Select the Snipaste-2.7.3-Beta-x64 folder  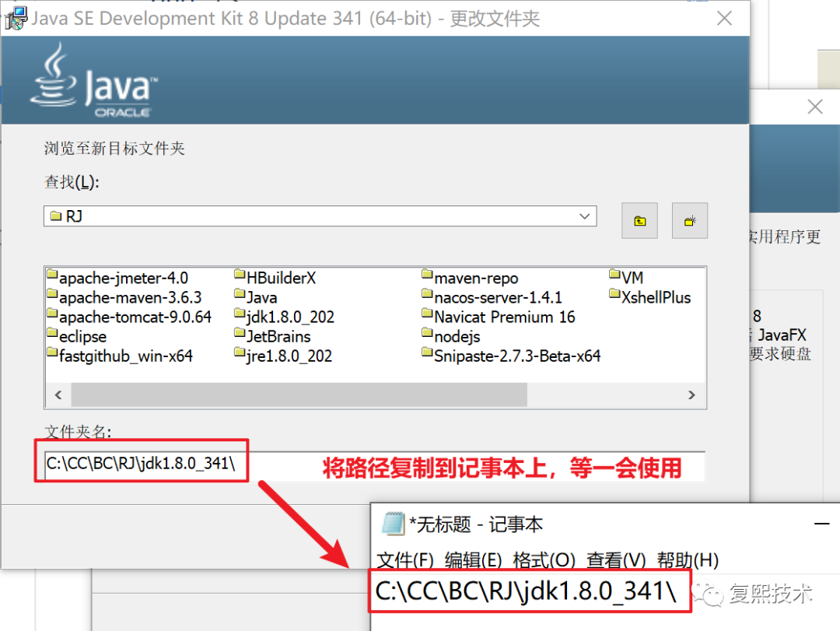[x=511, y=356]
